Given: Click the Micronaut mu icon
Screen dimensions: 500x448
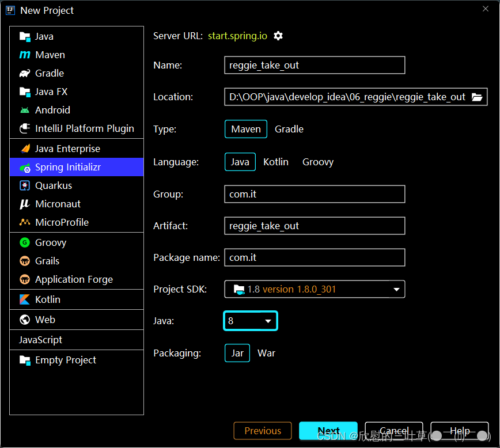Looking at the screenshot, I should (x=25, y=204).
